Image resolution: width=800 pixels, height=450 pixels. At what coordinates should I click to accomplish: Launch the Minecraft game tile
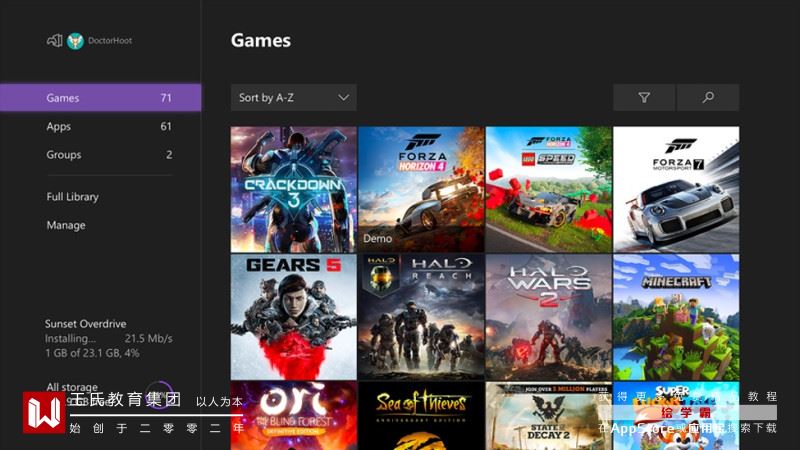pos(676,317)
